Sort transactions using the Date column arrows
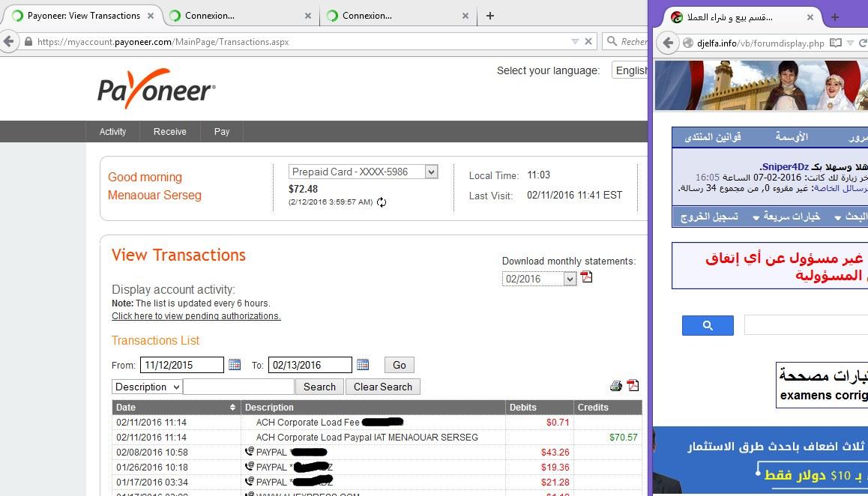Screen dimensions: 868x496 [x=233, y=408]
